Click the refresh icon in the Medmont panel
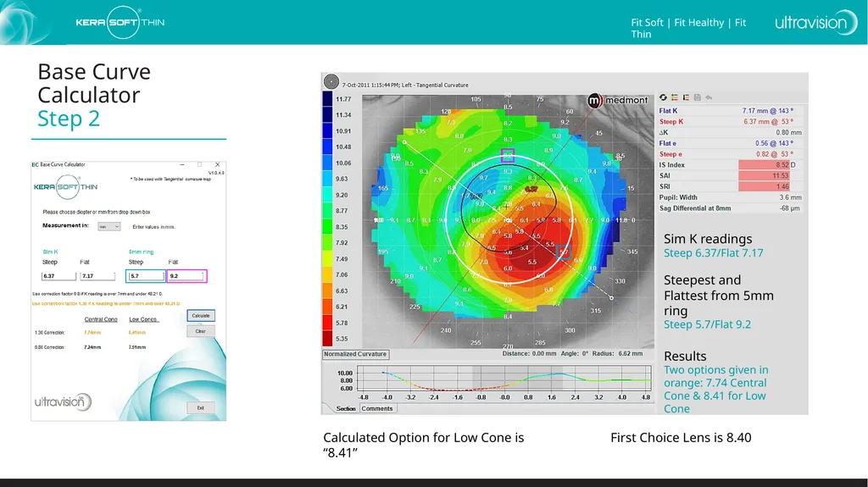This screenshot has width=868, height=487. tap(663, 97)
